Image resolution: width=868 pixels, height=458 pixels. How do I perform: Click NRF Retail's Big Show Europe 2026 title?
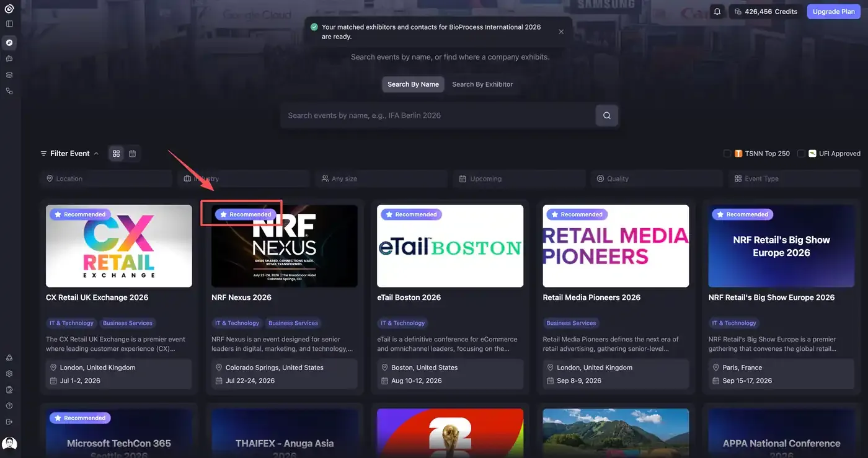click(772, 297)
